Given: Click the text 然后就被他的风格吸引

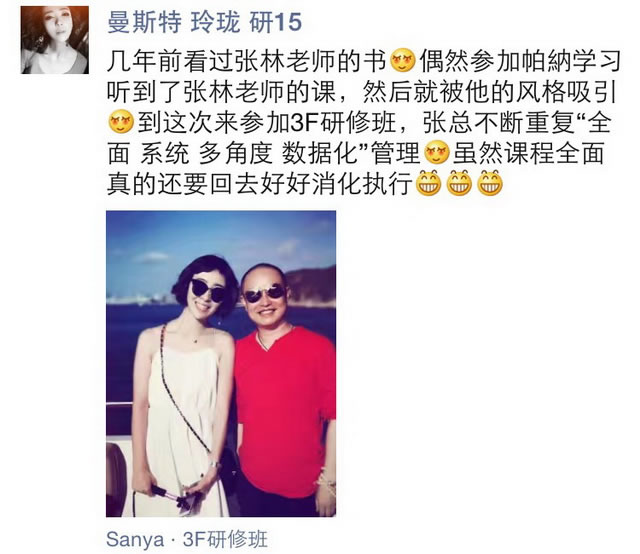Looking at the screenshot, I should click(489, 92).
